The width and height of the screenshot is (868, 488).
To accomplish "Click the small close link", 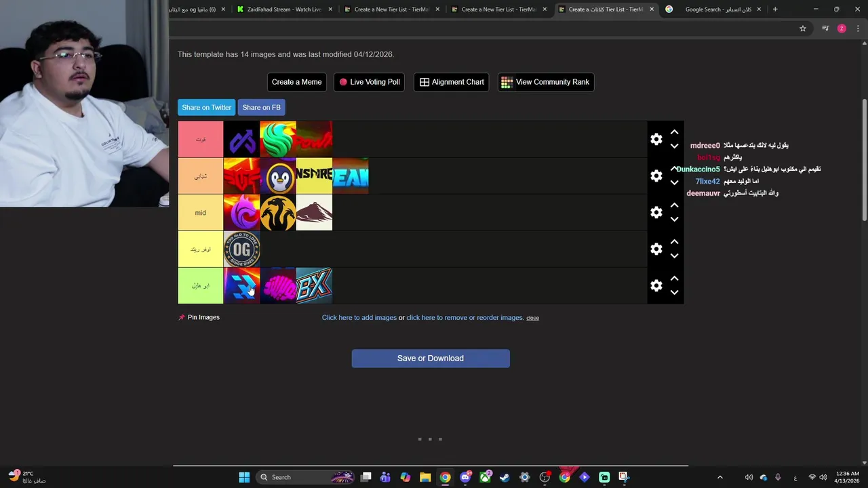I will click(x=532, y=318).
